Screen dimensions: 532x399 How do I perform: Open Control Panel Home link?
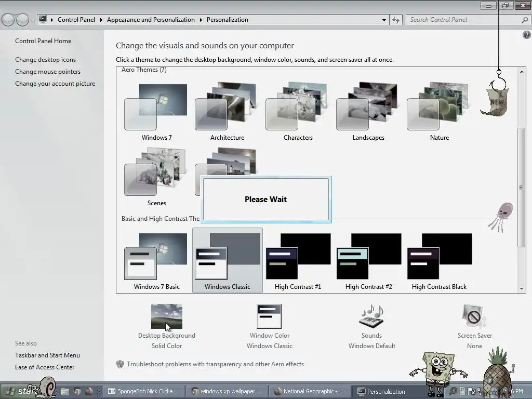point(43,41)
